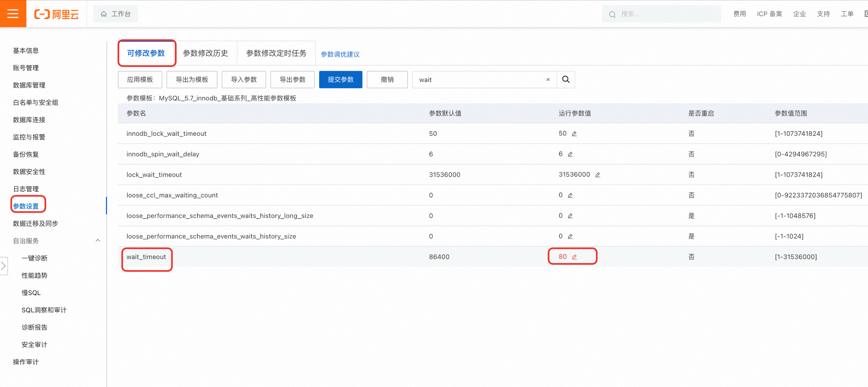Click the wait_timeout parameter name
This screenshot has height=387, width=868.
[x=146, y=257]
